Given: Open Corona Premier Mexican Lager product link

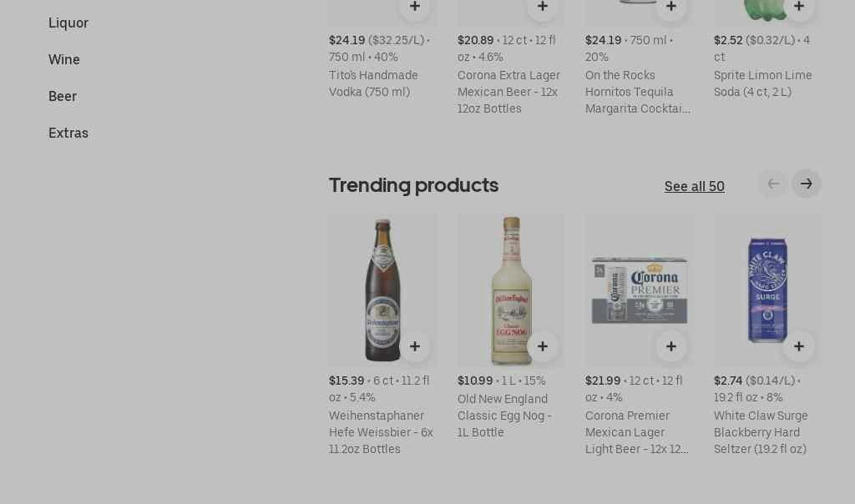Looking at the screenshot, I should click(x=637, y=432).
